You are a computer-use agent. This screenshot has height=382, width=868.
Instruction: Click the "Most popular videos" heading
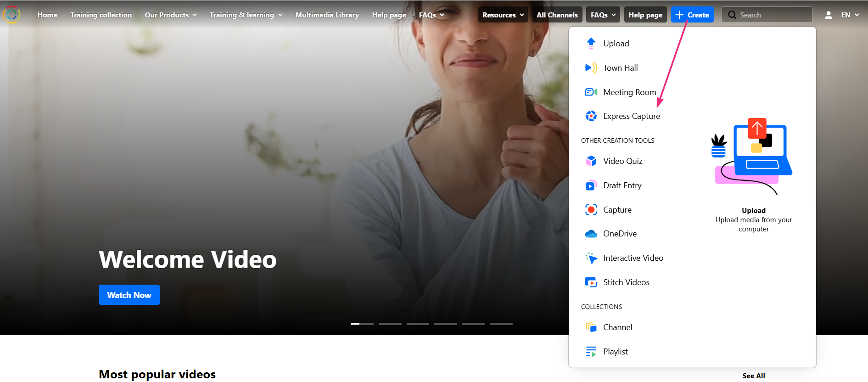pyautogui.click(x=157, y=375)
